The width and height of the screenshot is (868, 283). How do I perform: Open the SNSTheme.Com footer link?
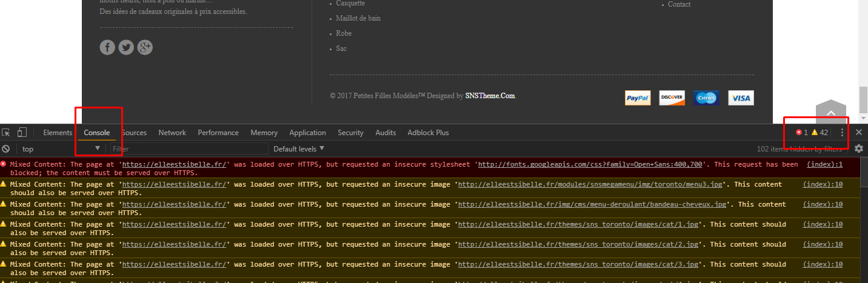tap(490, 96)
